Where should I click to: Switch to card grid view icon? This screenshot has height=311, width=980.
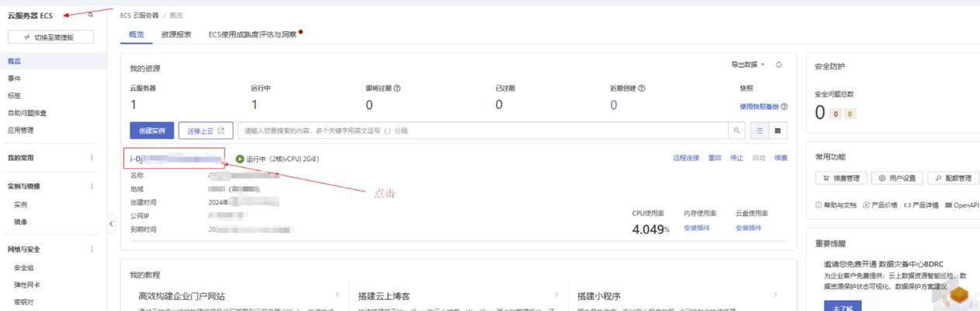[777, 131]
